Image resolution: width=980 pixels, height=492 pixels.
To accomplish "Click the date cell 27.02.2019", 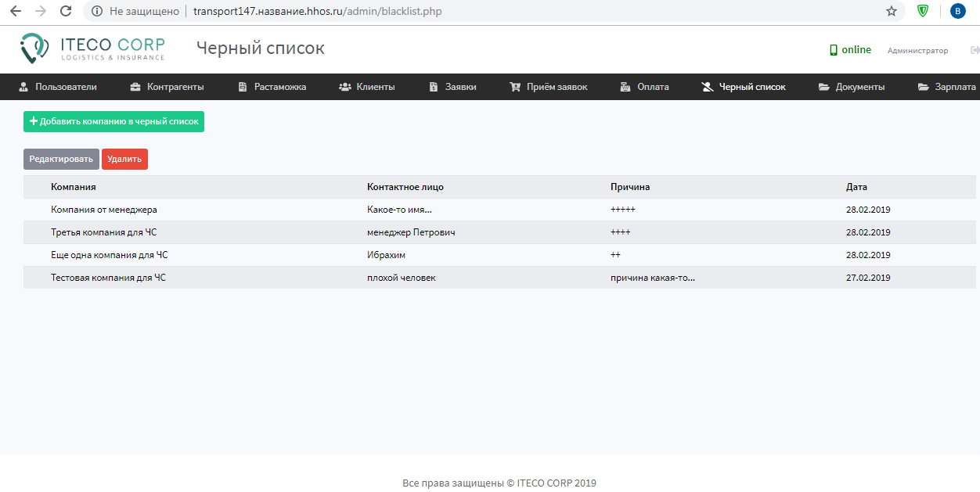I will [868, 278].
